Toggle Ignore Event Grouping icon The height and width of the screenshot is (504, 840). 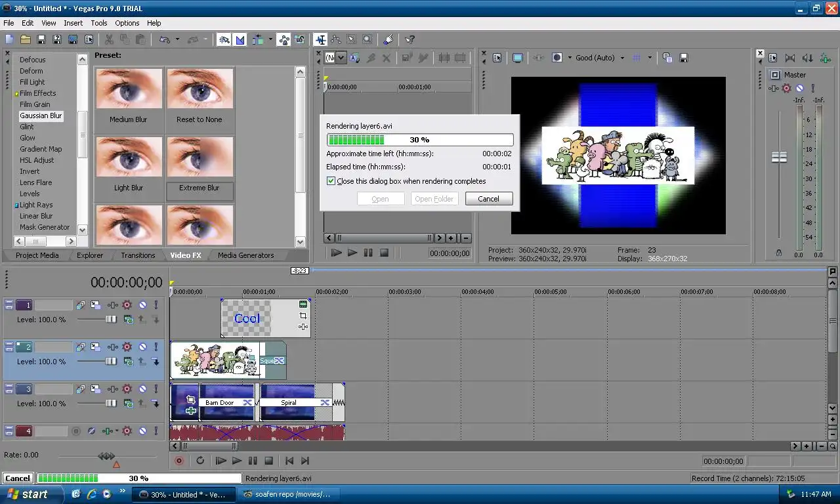[300, 39]
